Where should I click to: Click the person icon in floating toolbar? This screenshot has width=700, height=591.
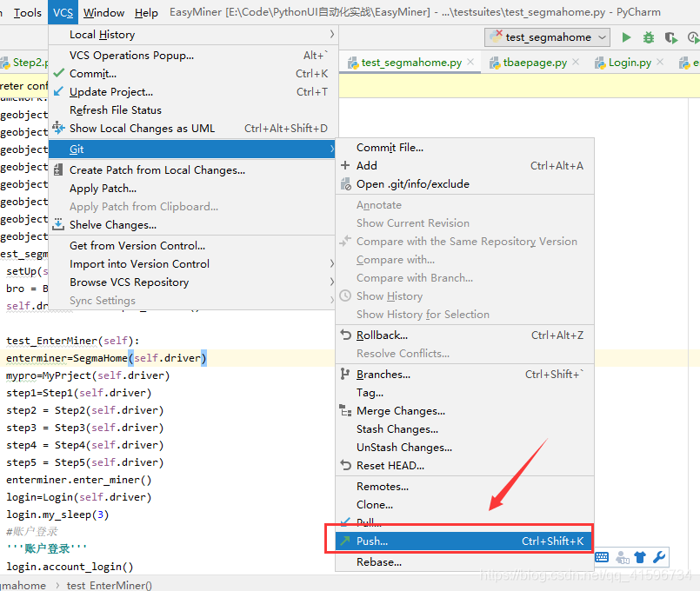(623, 557)
